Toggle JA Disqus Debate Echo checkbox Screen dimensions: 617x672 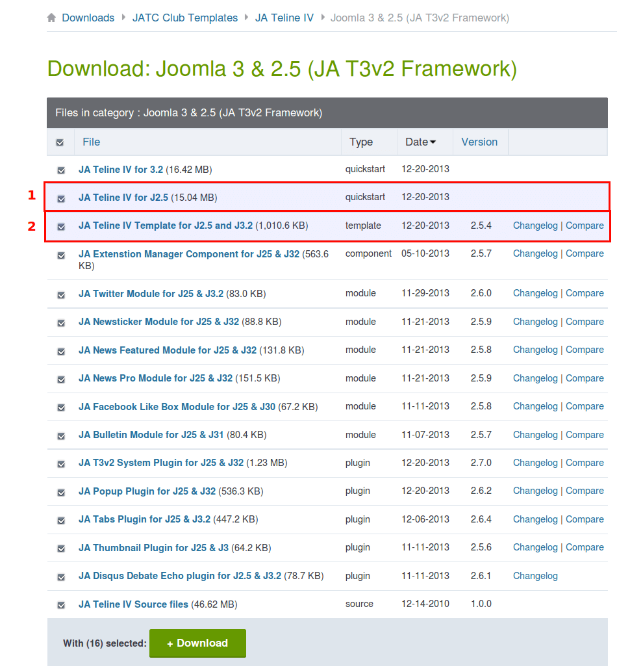[x=61, y=577]
